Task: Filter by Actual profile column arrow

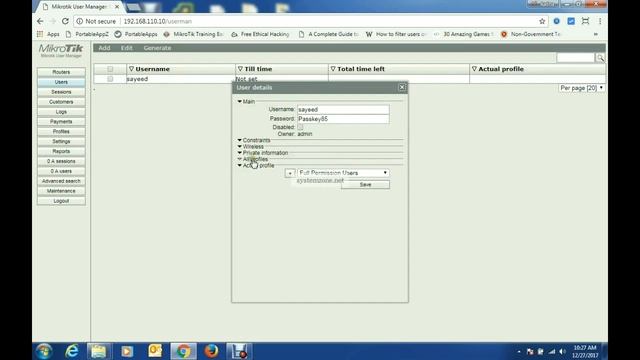Action: point(474,69)
